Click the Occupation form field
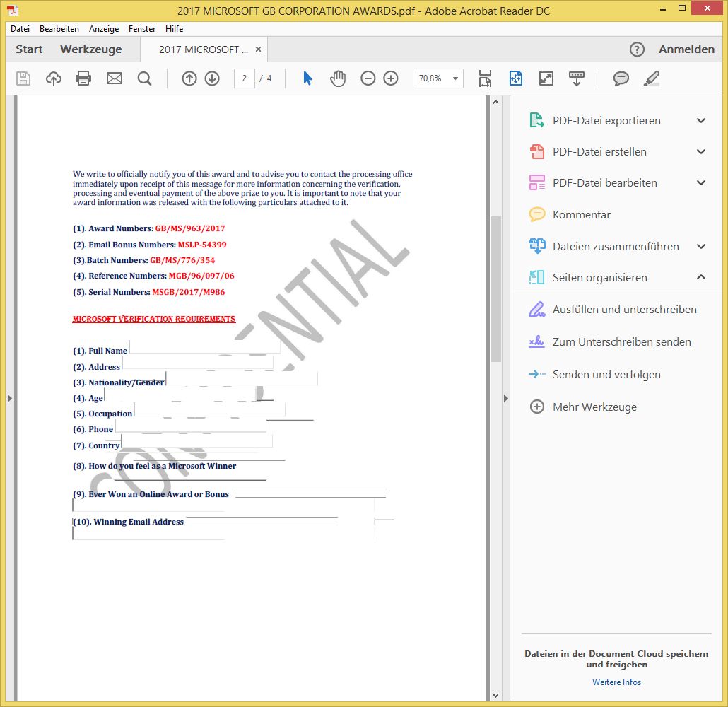 point(209,409)
